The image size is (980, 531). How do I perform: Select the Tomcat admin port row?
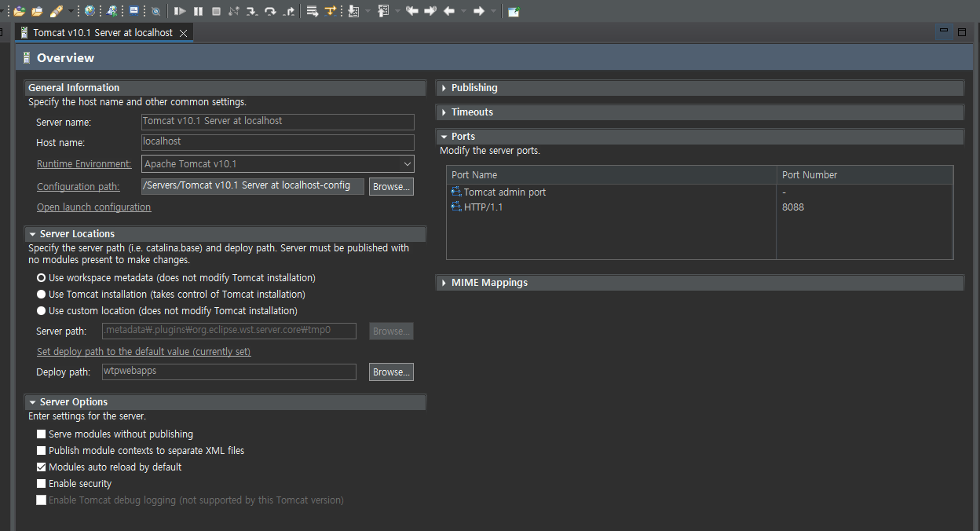tap(700, 192)
